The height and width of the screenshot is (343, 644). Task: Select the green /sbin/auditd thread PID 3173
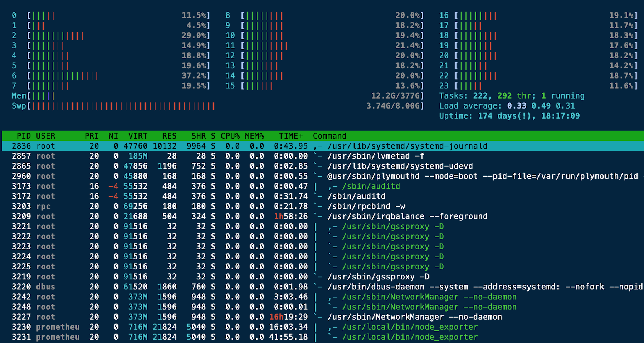pyautogui.click(x=323, y=186)
